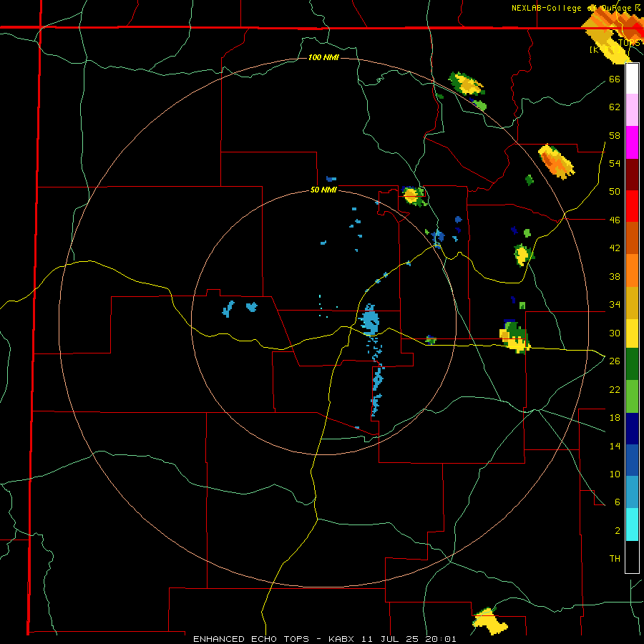The width and height of the screenshot is (644, 644).
Task: Click the "100 NMI" range ring label
Action: pos(323,57)
